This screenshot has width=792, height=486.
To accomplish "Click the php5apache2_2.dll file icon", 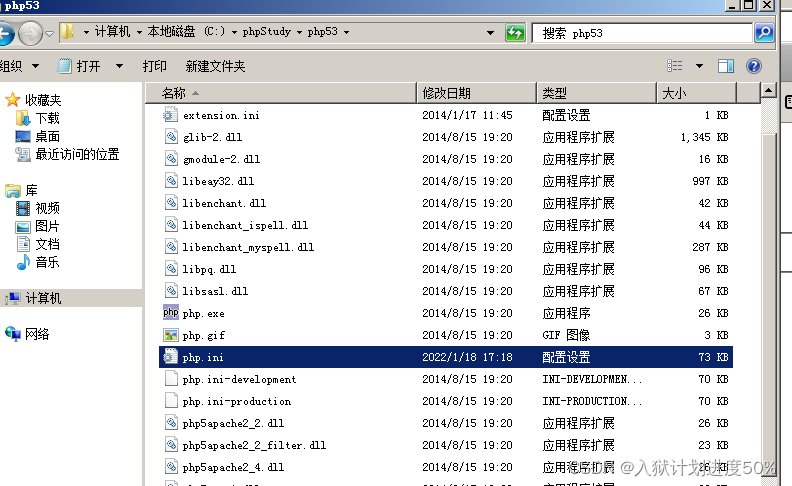I will coord(171,423).
